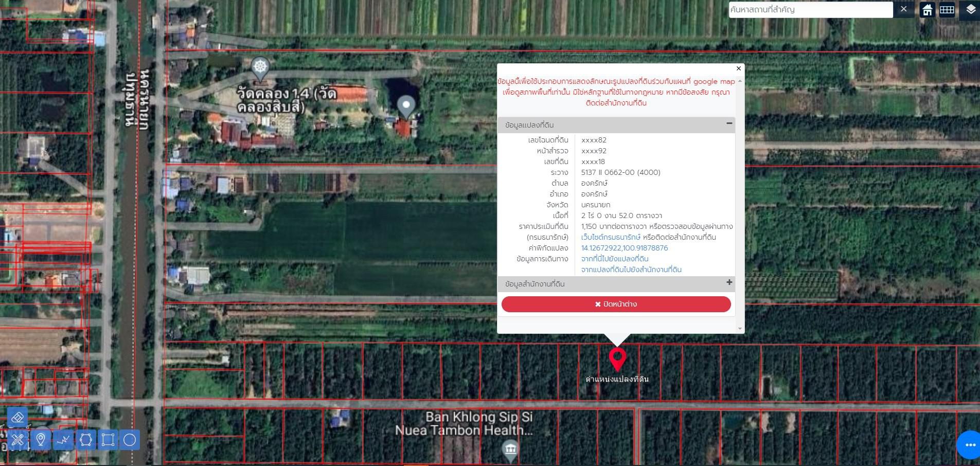Click the popup scrollbar up arrow
The image size is (980, 466).
pyautogui.click(x=740, y=81)
